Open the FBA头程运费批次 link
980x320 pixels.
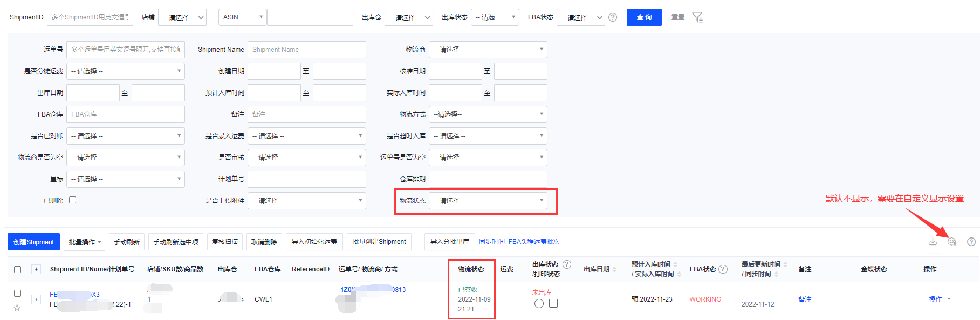pyautogui.click(x=534, y=242)
